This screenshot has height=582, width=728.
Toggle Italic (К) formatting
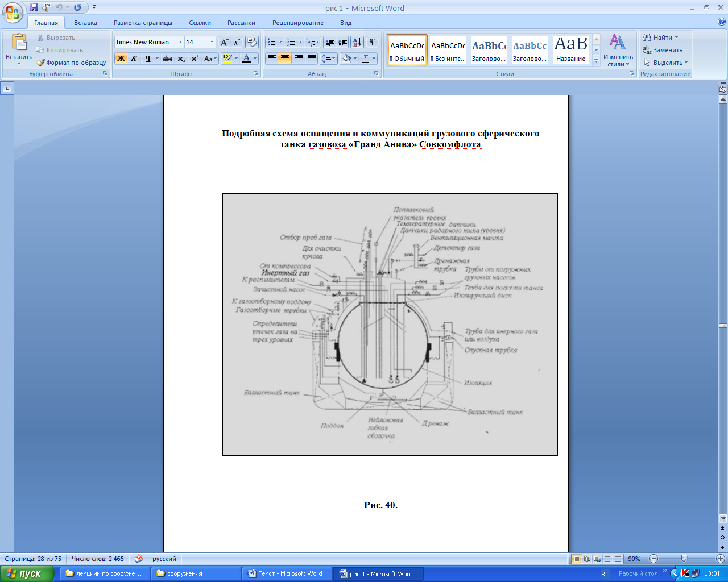[x=134, y=59]
